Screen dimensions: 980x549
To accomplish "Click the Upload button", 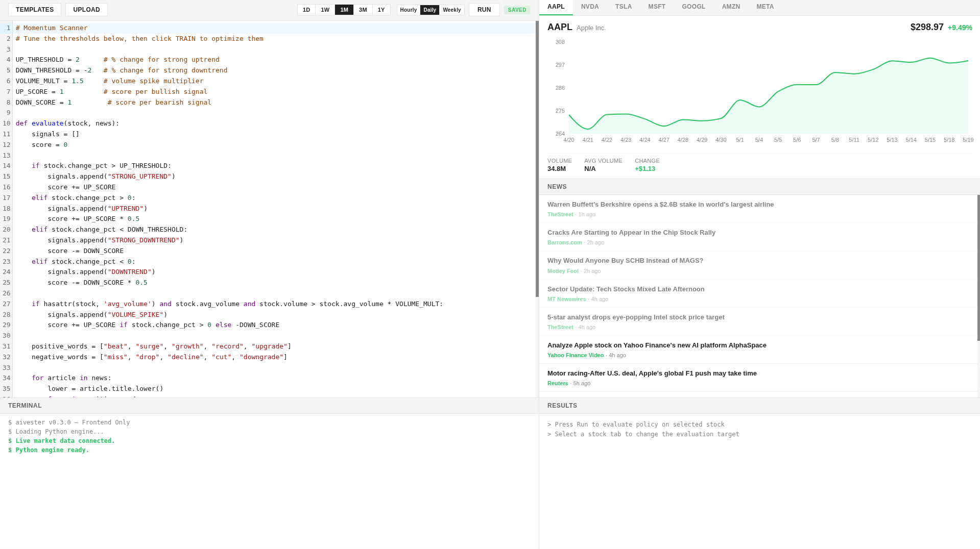I will (x=86, y=10).
